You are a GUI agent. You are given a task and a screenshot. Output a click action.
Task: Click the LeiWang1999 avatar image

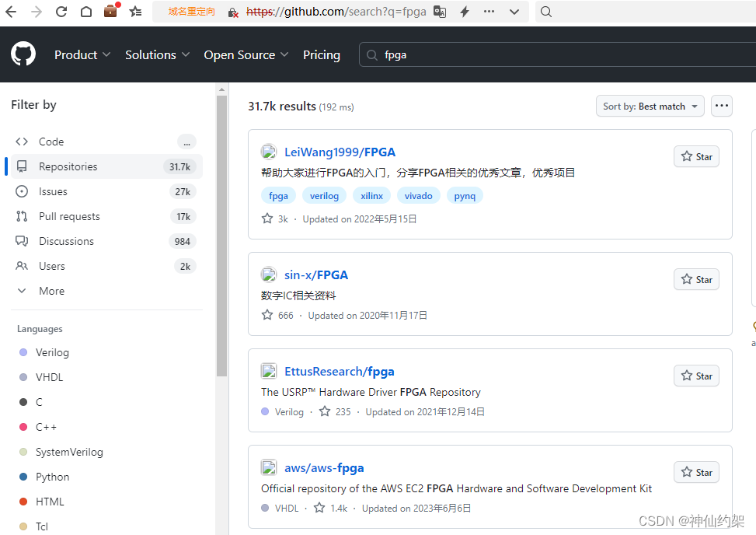[269, 152]
